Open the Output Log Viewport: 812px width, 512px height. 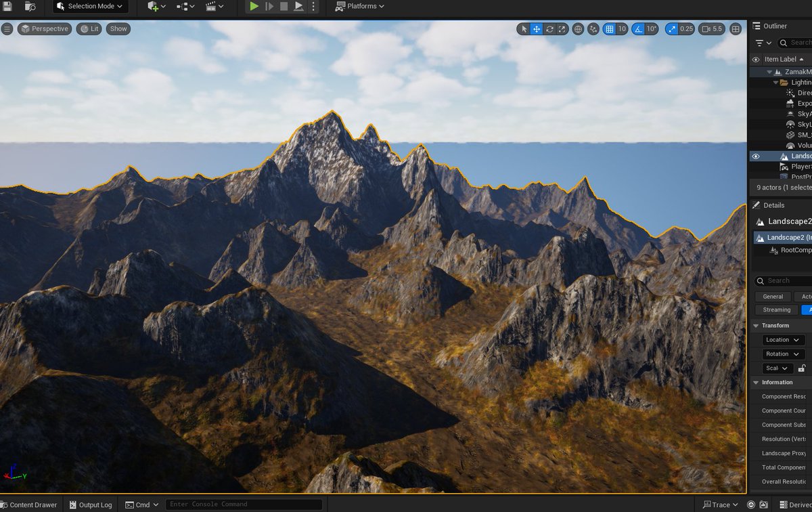(x=90, y=505)
